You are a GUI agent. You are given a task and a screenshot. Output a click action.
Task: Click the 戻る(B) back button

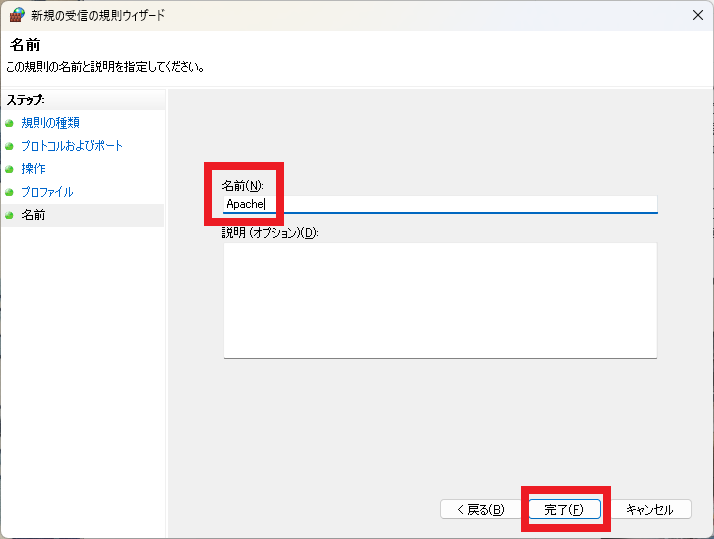coord(480,509)
